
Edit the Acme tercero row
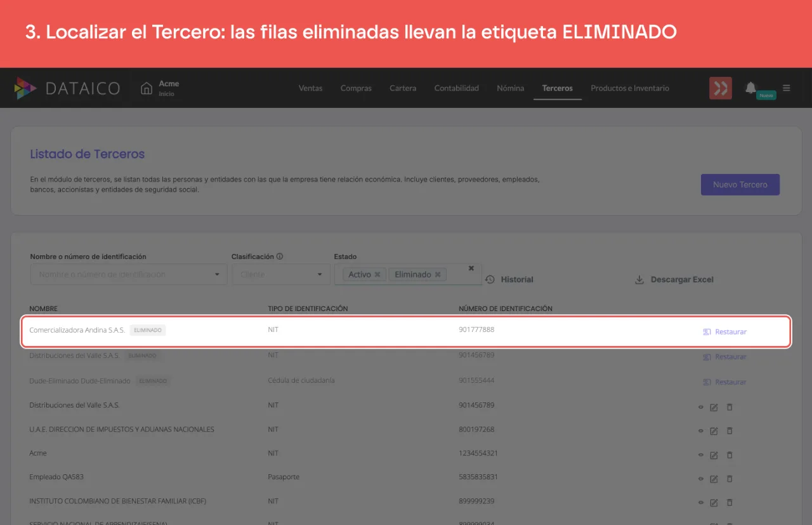tap(714, 455)
